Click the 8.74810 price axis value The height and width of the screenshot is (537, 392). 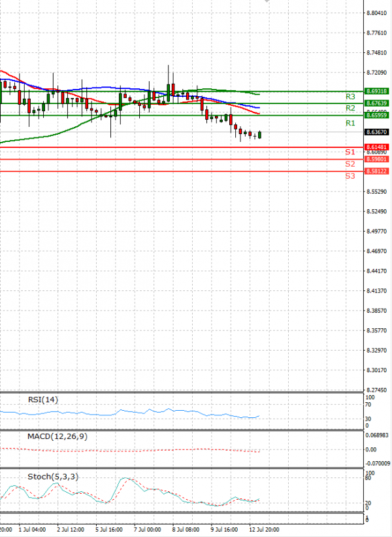[x=376, y=53]
